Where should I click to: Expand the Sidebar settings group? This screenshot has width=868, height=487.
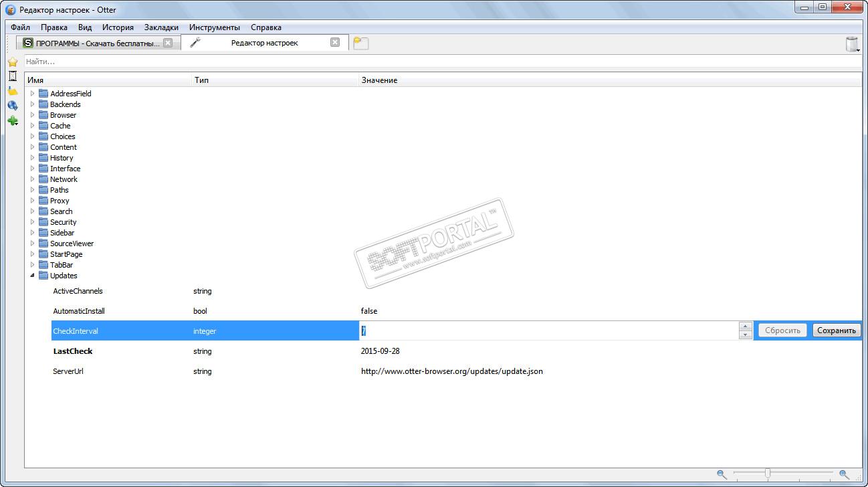pos(32,233)
